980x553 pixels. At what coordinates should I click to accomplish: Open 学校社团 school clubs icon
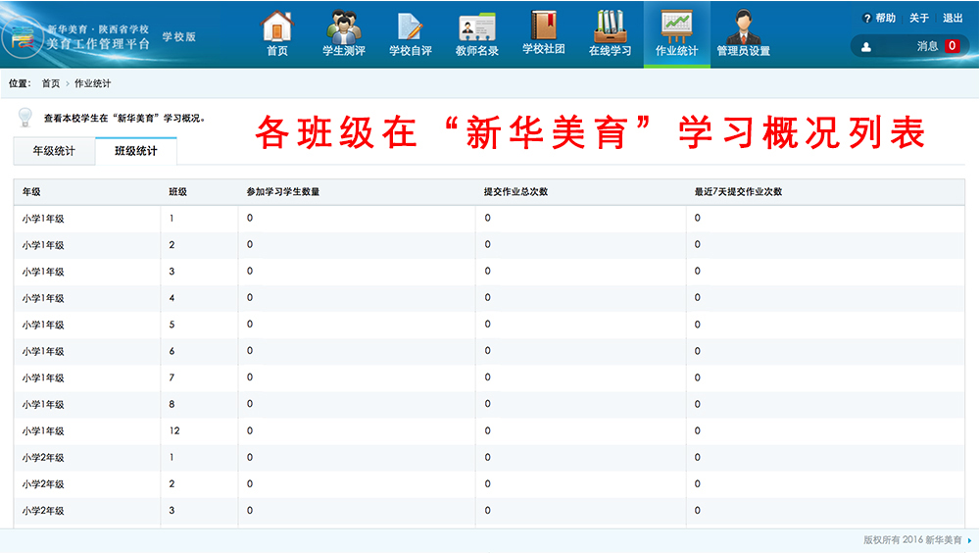(543, 26)
